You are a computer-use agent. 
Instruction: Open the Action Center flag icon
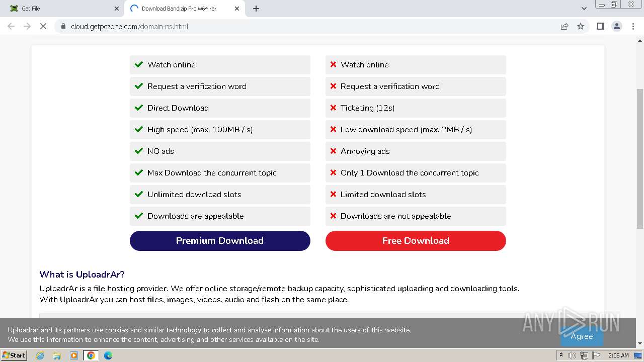click(596, 355)
